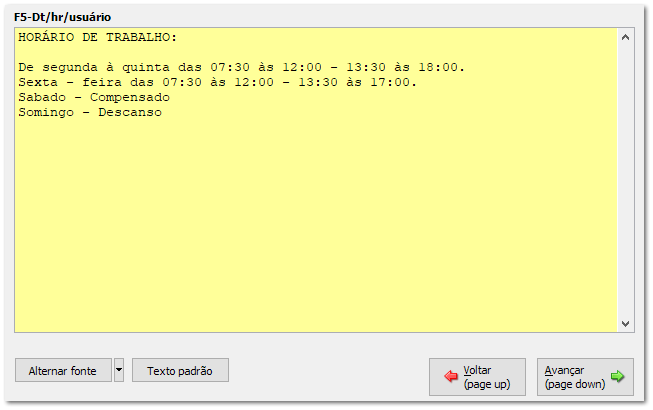Apply Texto padrão to the note
Image resolution: width=653 pixels, height=410 pixels.
(x=180, y=370)
